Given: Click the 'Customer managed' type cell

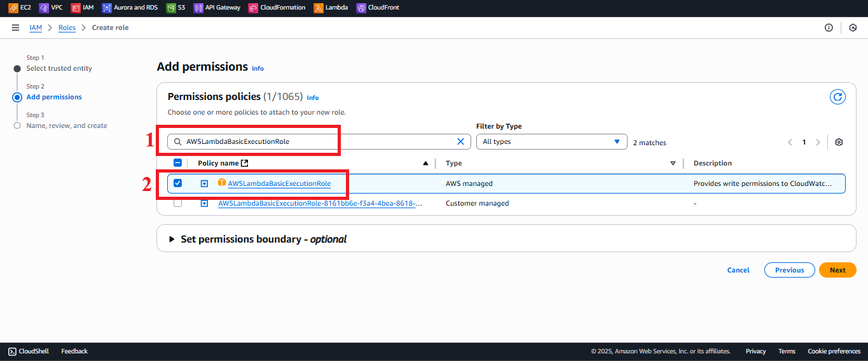Looking at the screenshot, I should (x=478, y=204).
